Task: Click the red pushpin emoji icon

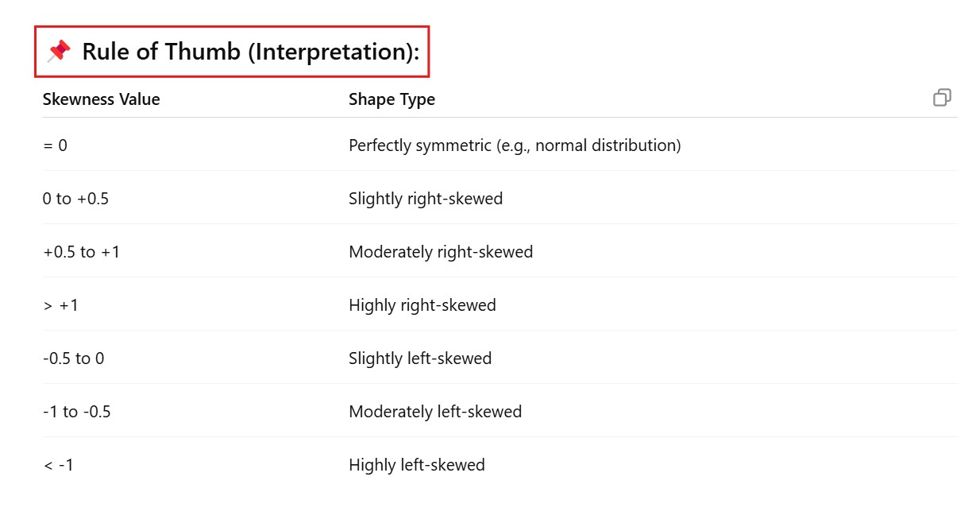Action: (x=59, y=52)
